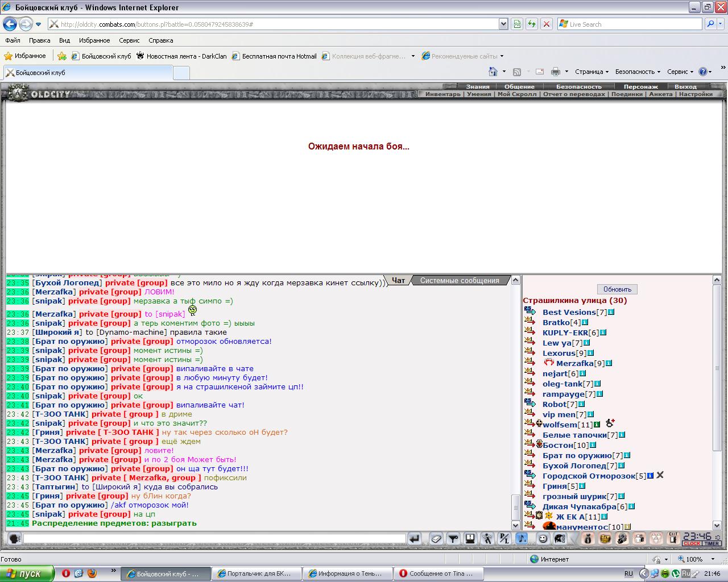Click the EXIT door icon in bottom toolbar
This screenshot has height=582, width=728.
673,539
